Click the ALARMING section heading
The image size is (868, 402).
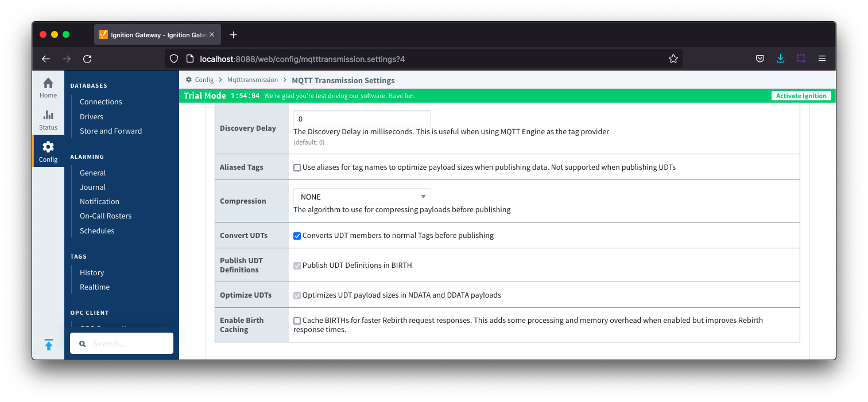(x=87, y=157)
